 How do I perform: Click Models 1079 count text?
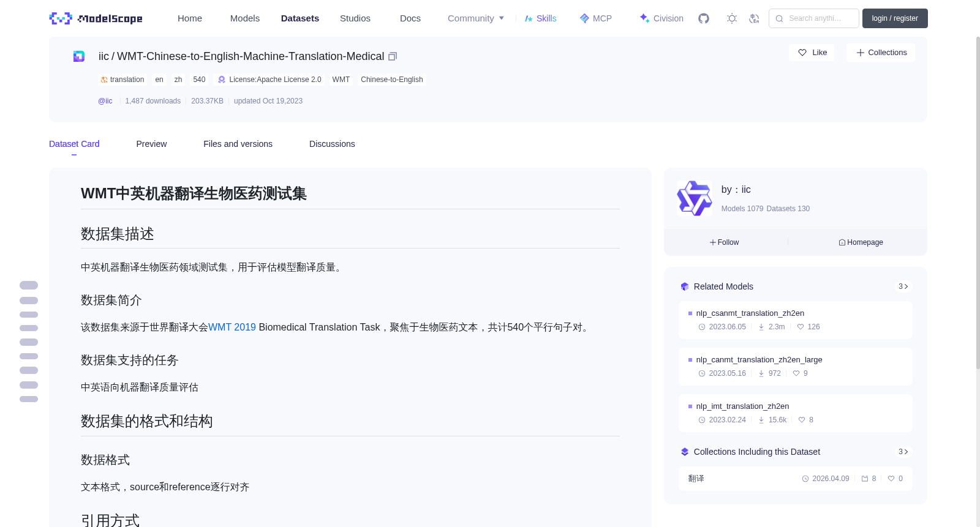tap(742, 209)
